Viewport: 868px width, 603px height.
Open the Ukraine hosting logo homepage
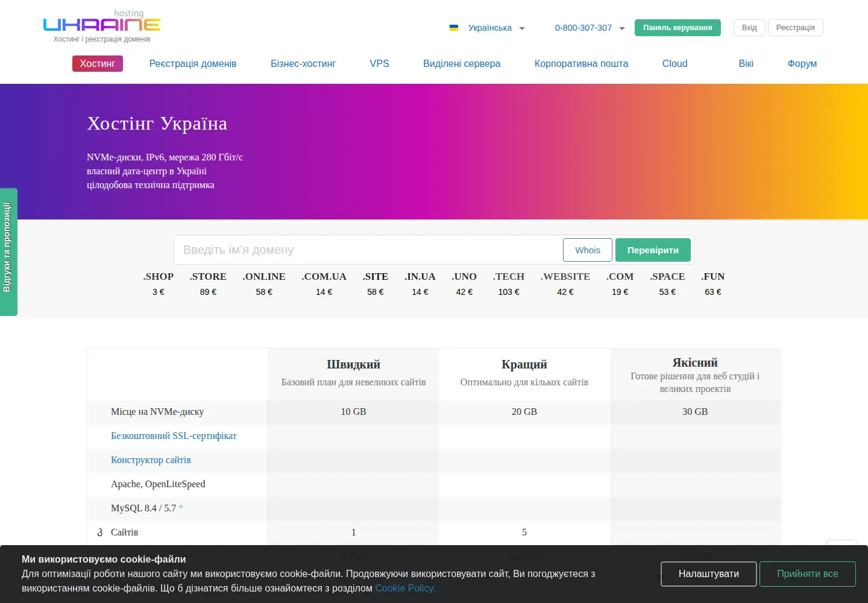coord(102,25)
